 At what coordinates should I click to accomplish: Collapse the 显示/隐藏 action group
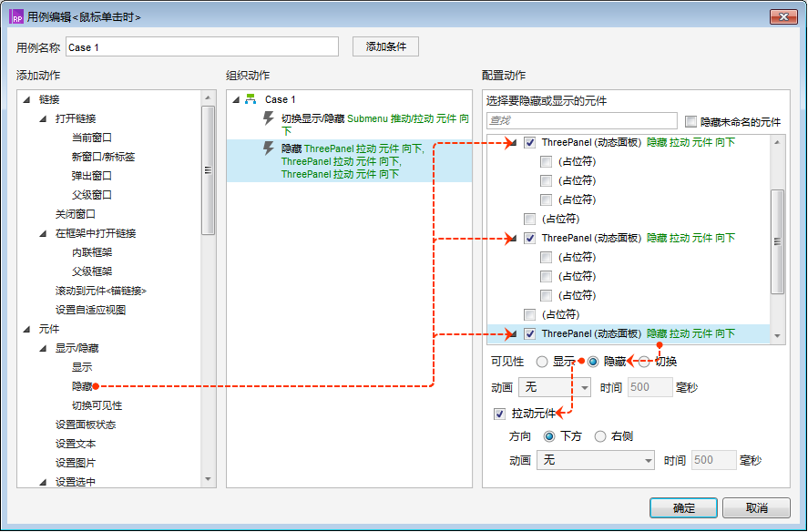click(x=43, y=348)
